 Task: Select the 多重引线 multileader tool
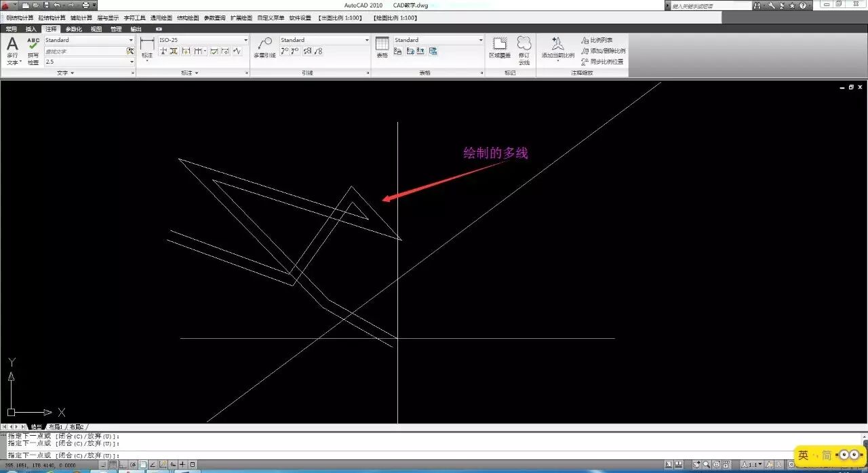pyautogui.click(x=264, y=47)
